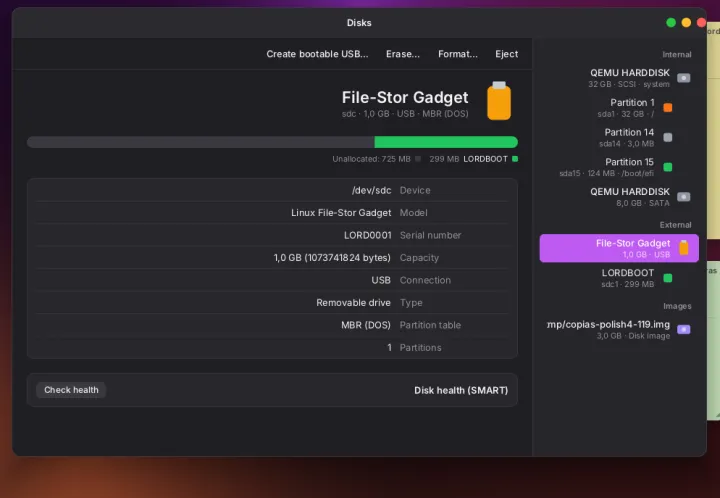Viewport: 720px width, 498px height.
Task: Click the yellow window control button
Action: pyautogui.click(x=686, y=22)
